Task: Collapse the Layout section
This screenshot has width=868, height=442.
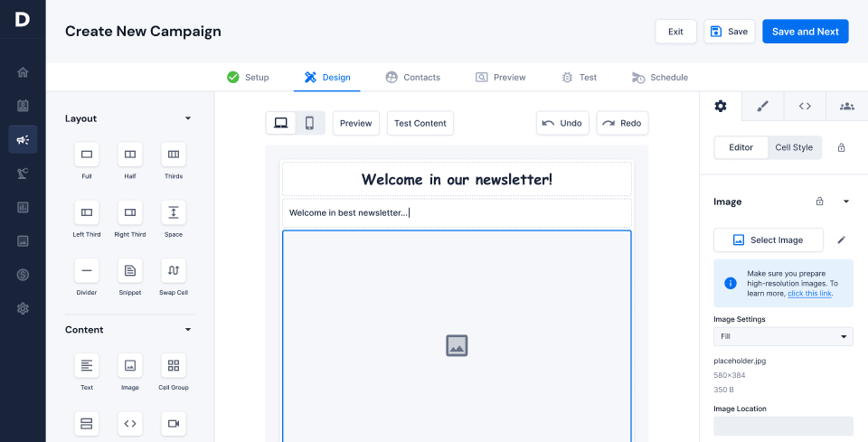Action: pyautogui.click(x=188, y=118)
